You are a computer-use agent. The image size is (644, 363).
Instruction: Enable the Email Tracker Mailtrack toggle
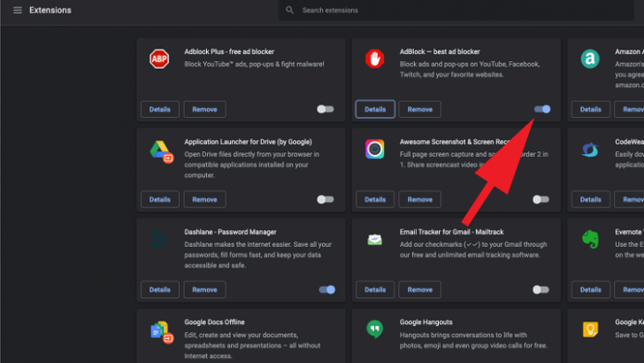[540, 290]
